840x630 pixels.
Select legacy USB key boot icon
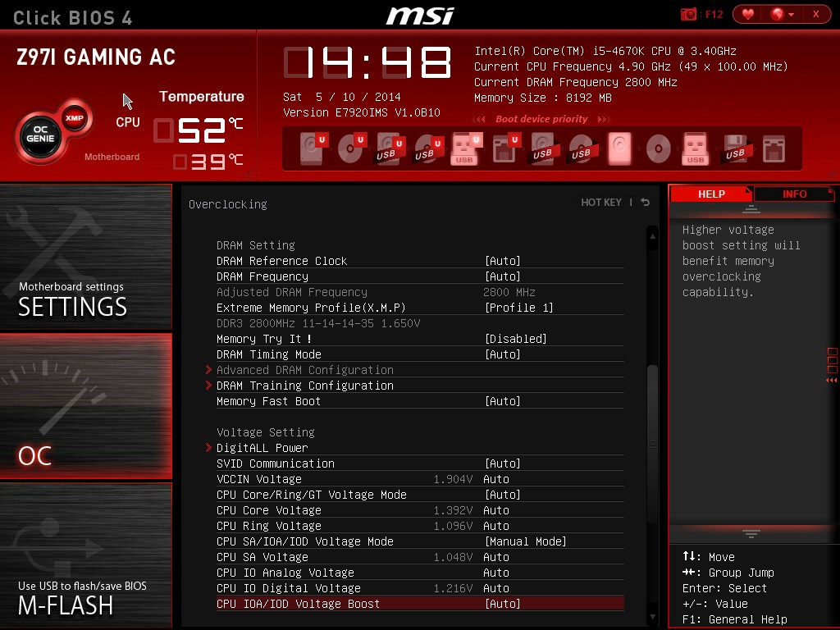coord(696,148)
